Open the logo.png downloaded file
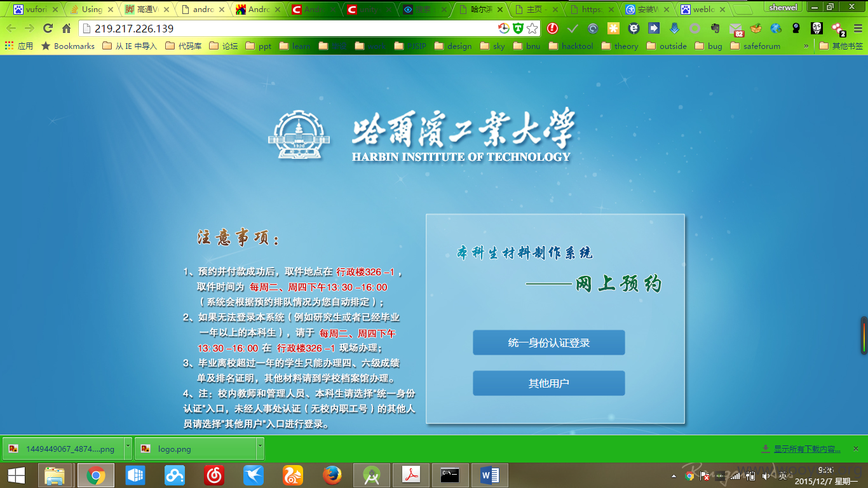This screenshot has height=488, width=868. 194,449
